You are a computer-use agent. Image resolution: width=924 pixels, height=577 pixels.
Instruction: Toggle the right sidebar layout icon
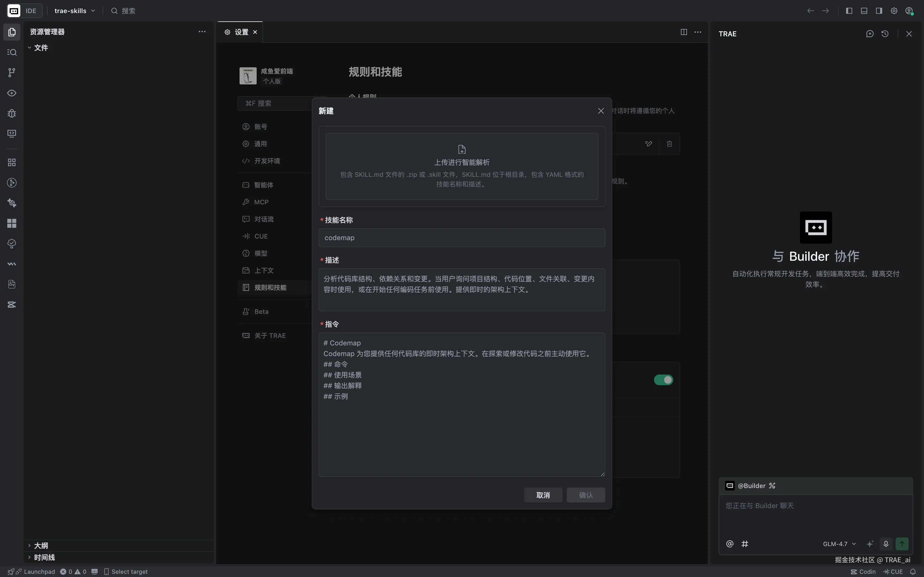(x=879, y=11)
